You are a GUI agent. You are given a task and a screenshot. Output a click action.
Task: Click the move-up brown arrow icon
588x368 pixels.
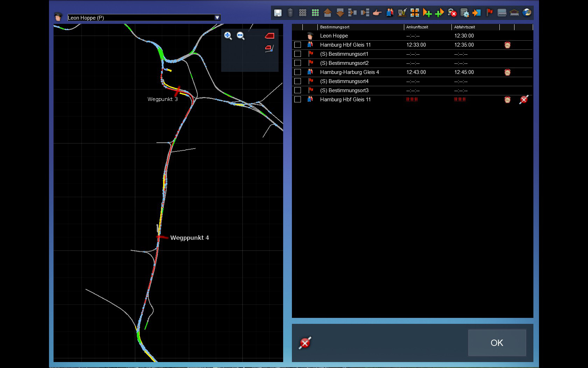click(328, 13)
